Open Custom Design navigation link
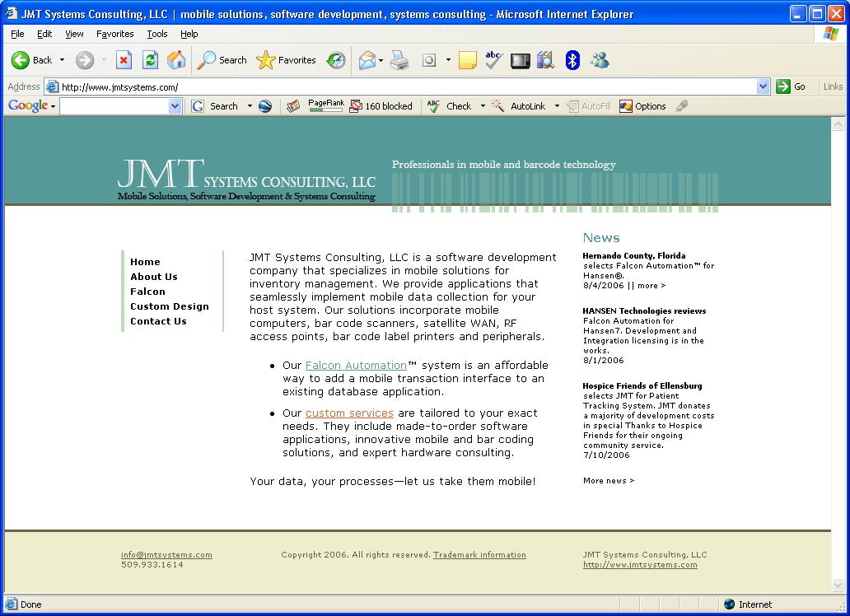The width and height of the screenshot is (850, 616). [x=169, y=306]
